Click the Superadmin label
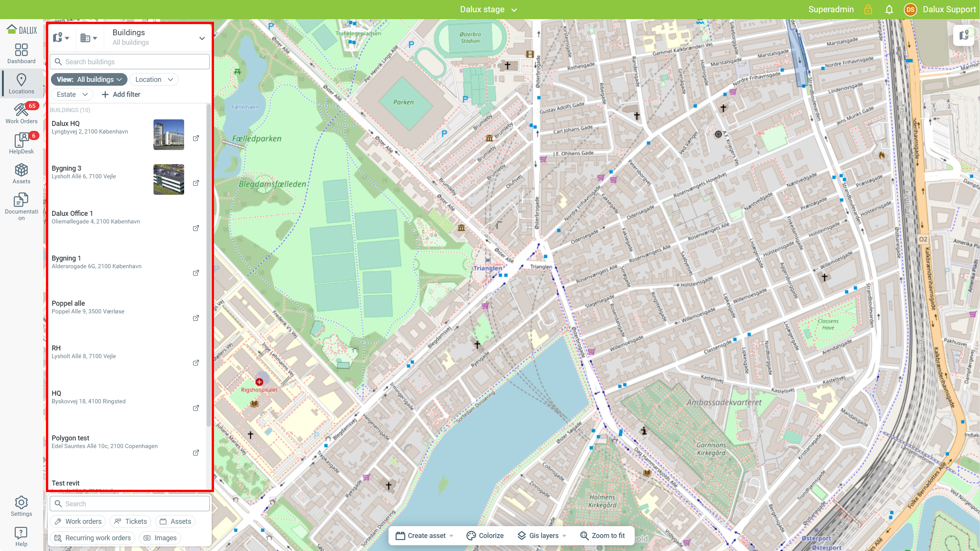 tap(831, 10)
